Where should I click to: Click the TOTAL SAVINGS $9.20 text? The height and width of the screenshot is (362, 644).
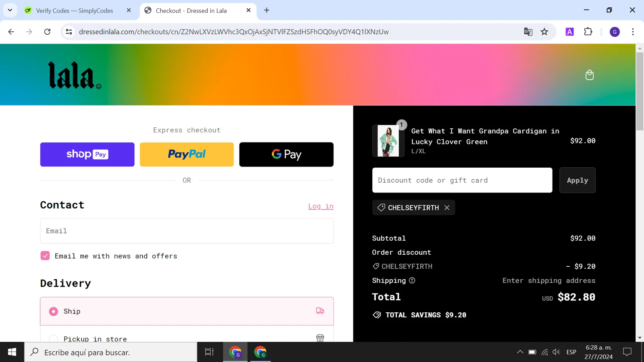[x=426, y=315]
